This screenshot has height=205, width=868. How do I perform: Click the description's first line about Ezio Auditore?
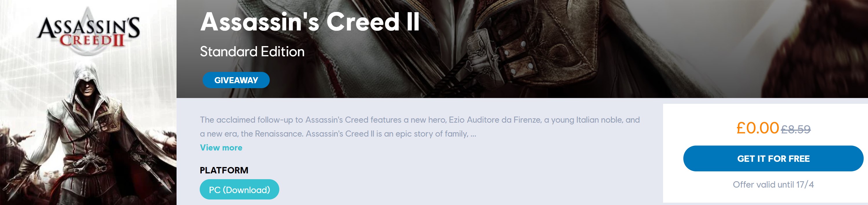tap(419, 120)
